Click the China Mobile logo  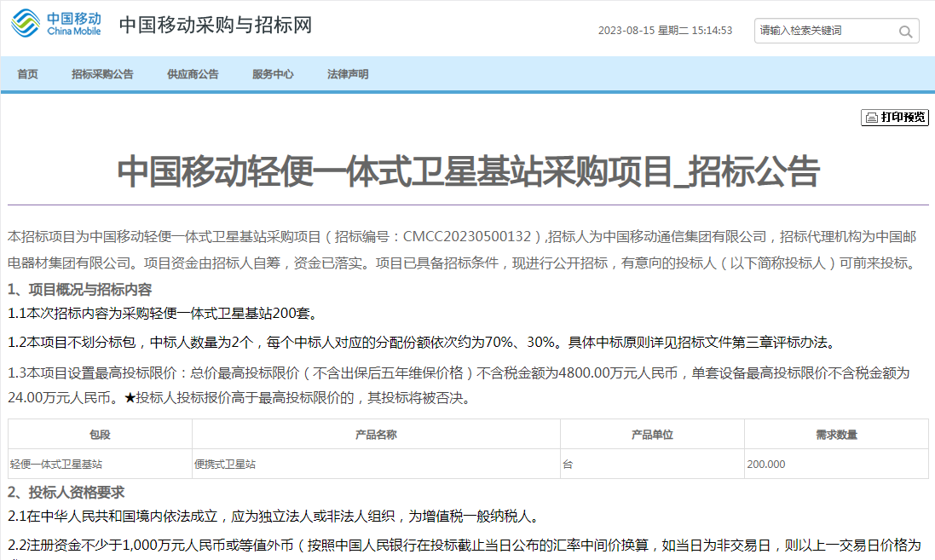[56, 24]
